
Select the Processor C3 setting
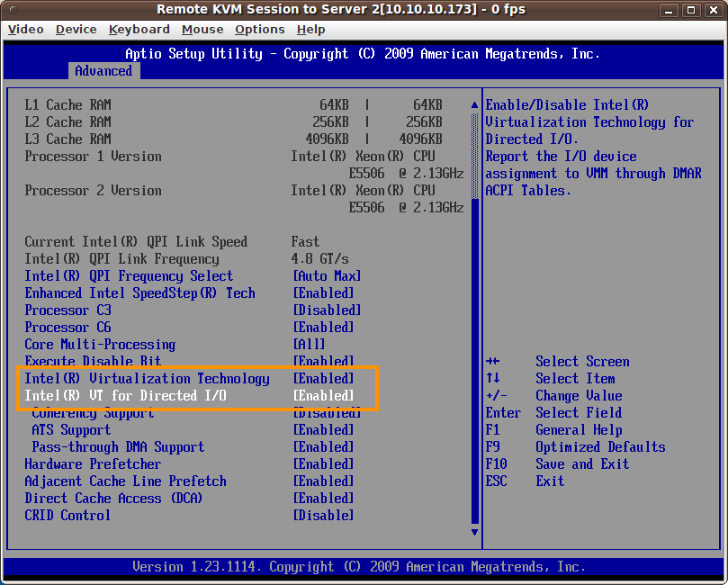pyautogui.click(x=67, y=310)
